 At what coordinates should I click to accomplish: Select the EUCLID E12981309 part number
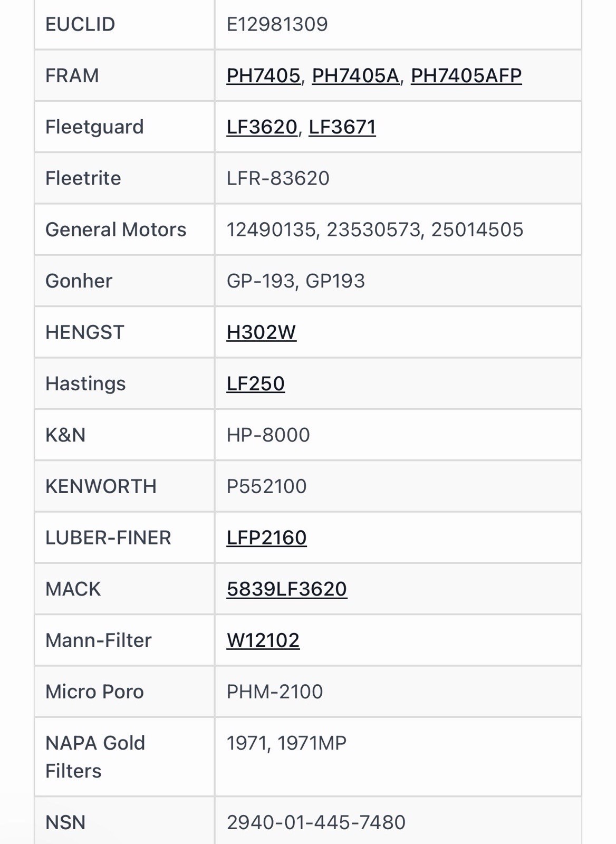tap(277, 24)
